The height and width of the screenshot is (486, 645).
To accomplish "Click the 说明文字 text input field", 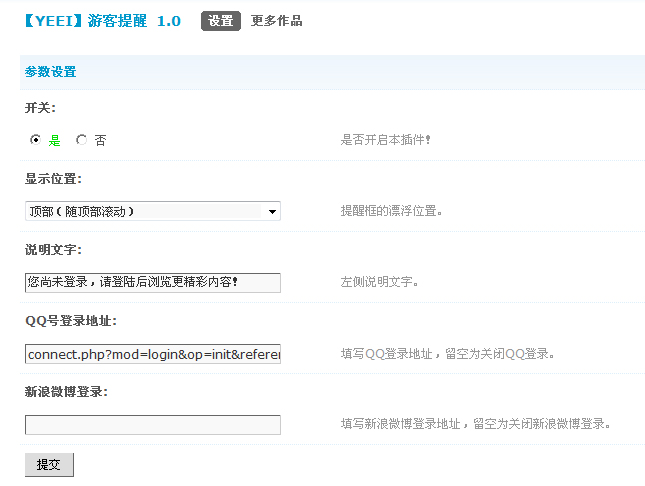I will [152, 283].
